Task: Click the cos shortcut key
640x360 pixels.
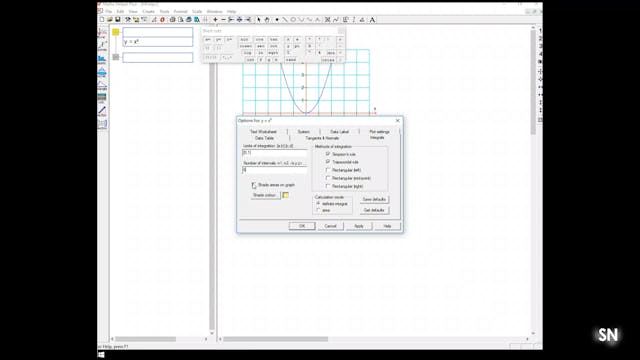Action: point(260,40)
